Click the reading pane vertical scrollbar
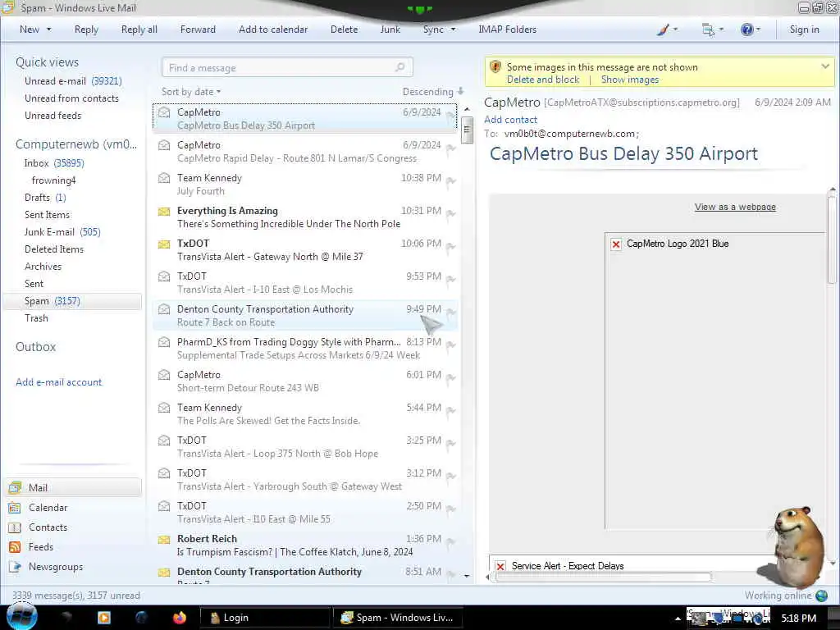Viewport: 840px width, 630px height. 833,239
